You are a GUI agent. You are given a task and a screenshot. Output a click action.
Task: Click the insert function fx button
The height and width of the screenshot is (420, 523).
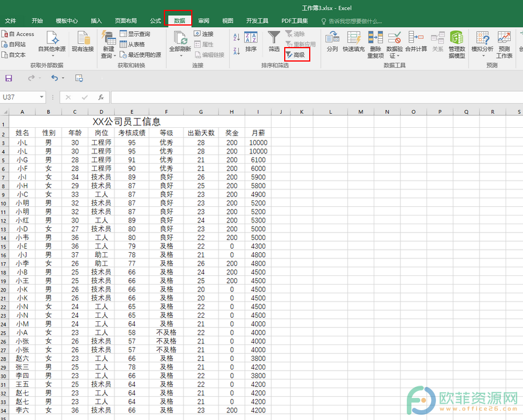(x=101, y=98)
